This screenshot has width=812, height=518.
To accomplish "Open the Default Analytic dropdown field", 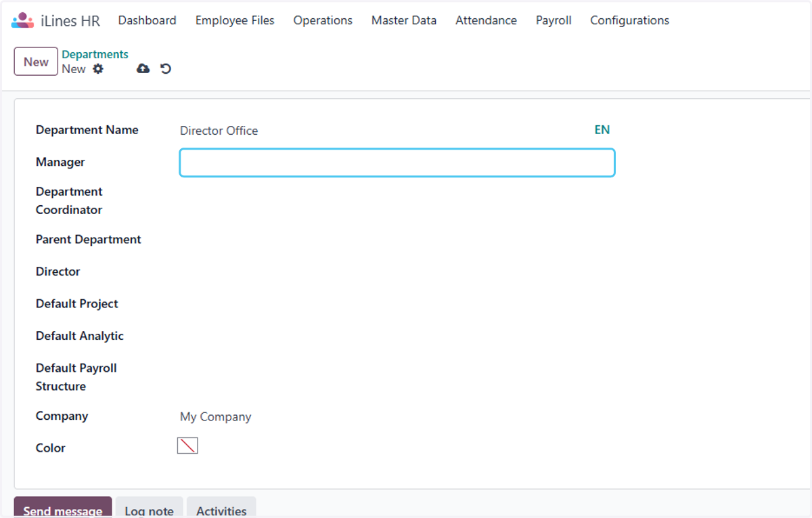I will coord(397,336).
